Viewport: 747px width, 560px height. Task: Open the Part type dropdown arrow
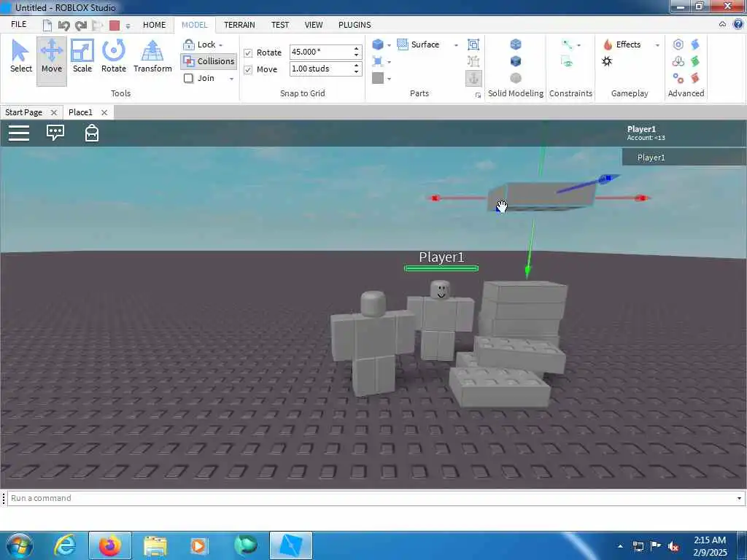tap(389, 45)
